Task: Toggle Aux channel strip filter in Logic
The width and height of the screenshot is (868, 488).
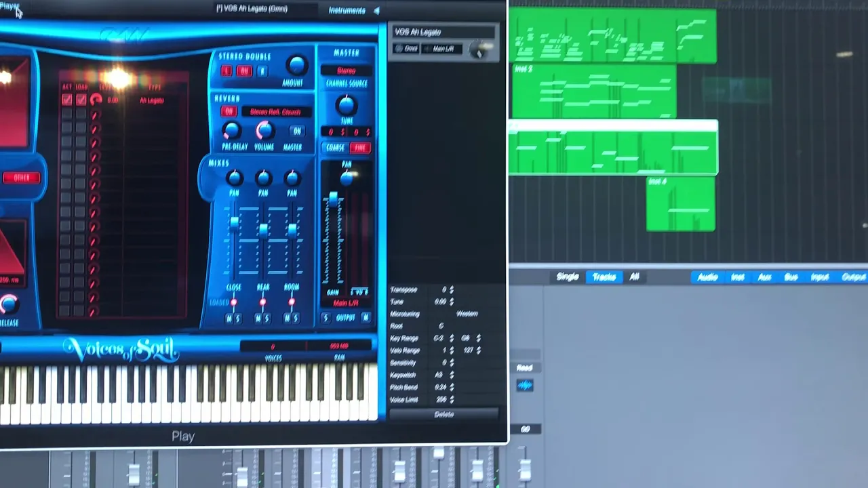Action: pyautogui.click(x=765, y=277)
